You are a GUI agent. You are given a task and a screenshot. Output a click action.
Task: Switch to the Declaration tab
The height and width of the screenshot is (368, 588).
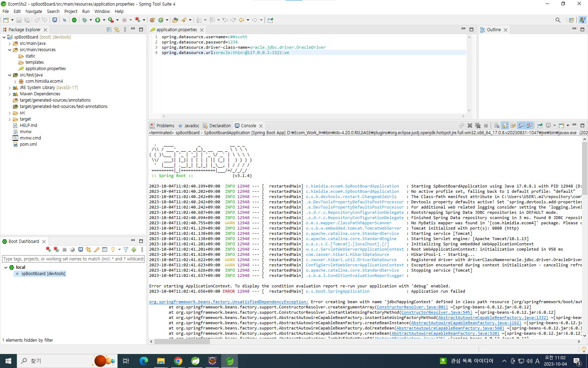tap(217, 125)
